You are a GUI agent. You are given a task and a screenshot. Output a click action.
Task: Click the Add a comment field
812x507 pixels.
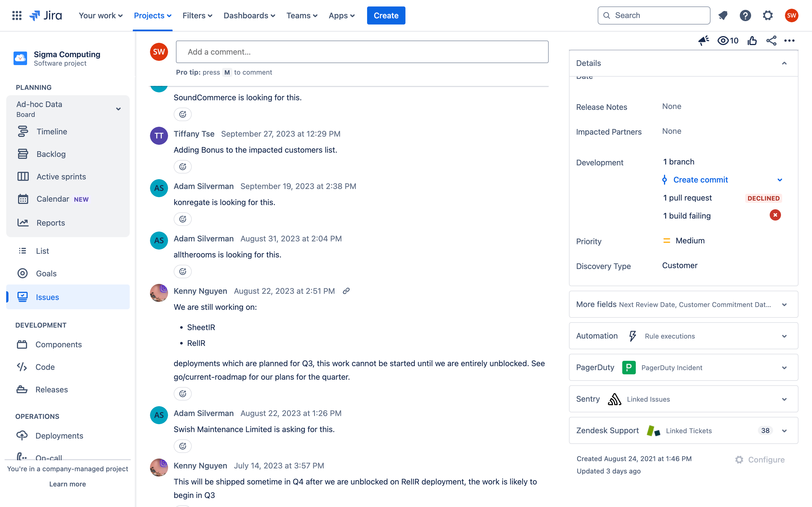click(362, 52)
